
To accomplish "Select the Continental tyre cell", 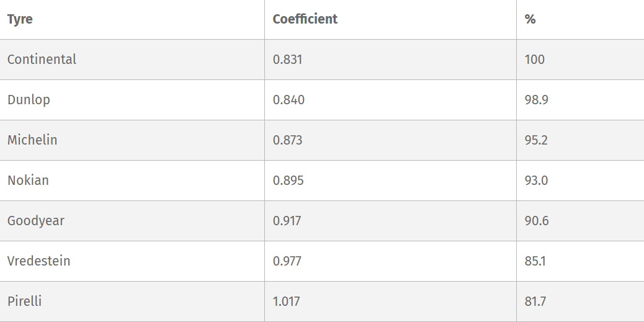I will (42, 60).
